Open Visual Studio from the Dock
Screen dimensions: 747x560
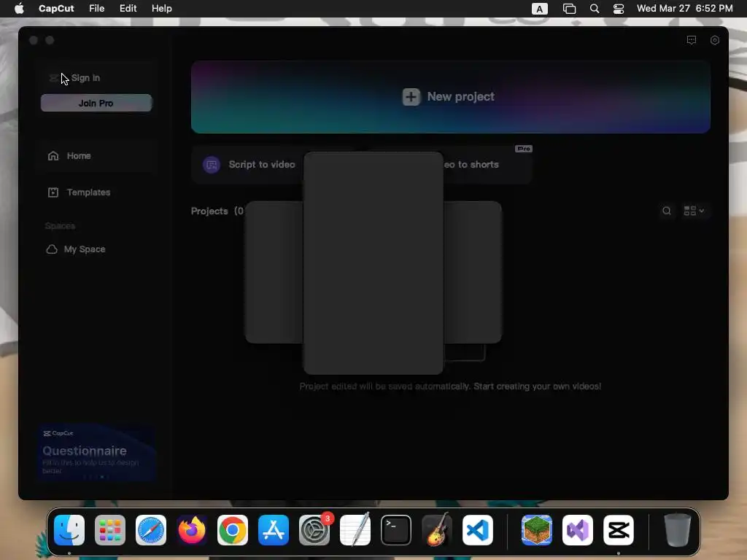(x=578, y=530)
